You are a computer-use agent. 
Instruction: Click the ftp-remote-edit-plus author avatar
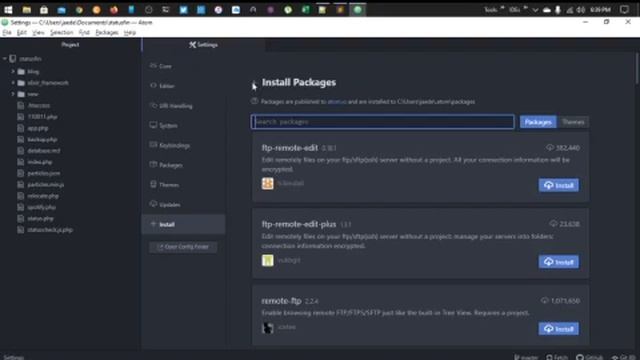(268, 260)
